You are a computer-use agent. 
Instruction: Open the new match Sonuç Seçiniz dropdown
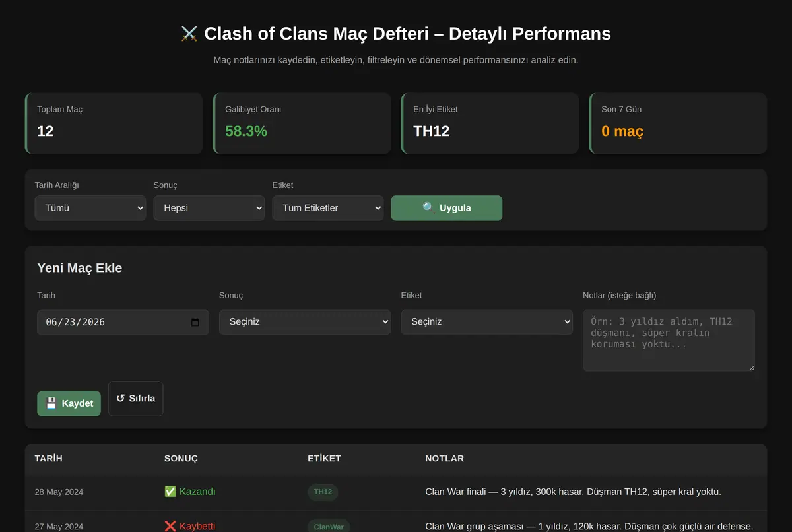point(305,322)
